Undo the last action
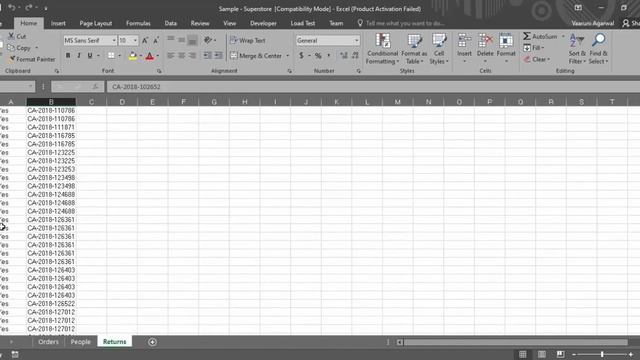The height and width of the screenshot is (360, 640). point(11,8)
